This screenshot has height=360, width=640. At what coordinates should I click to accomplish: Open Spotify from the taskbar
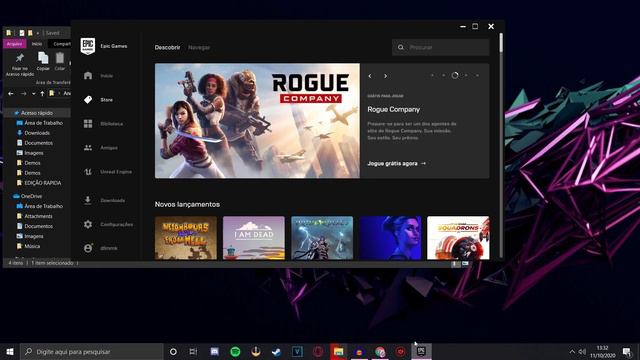coord(235,351)
